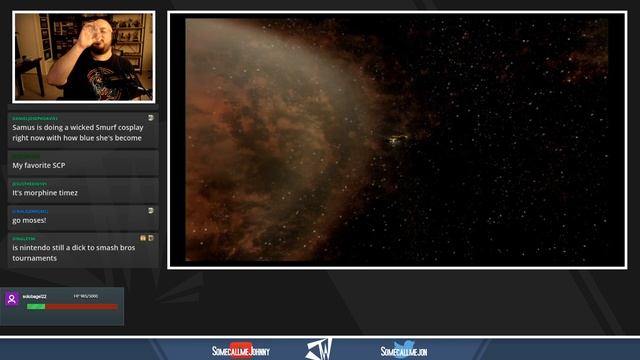Click badge icon on 'go moses!' message
640x360 pixels.
point(151,211)
